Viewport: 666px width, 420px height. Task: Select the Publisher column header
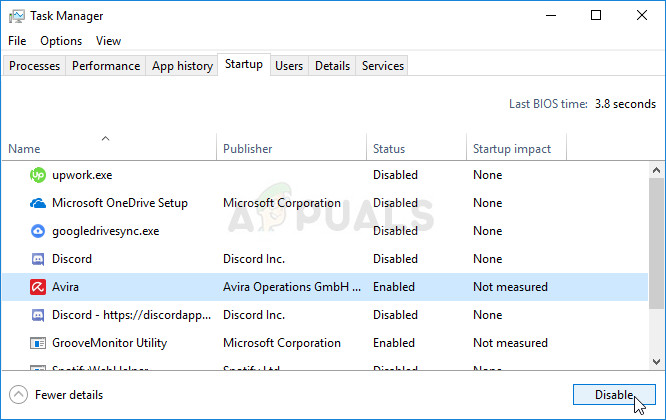pyautogui.click(x=247, y=149)
